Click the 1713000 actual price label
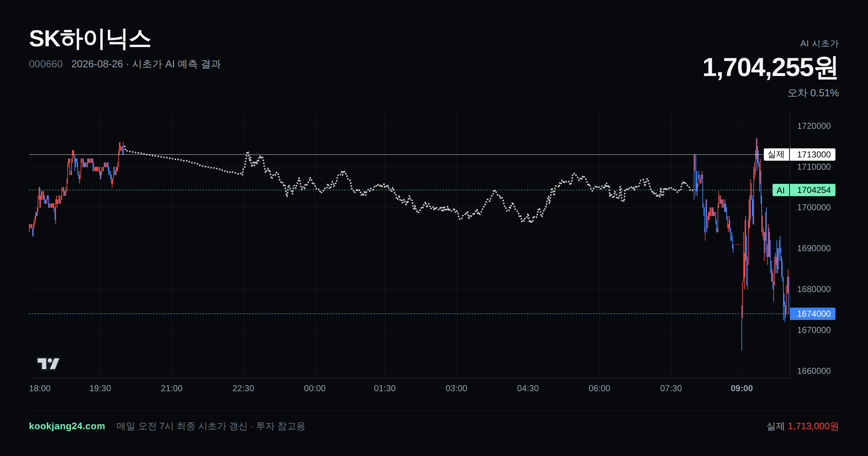This screenshot has width=868, height=456. [x=813, y=155]
